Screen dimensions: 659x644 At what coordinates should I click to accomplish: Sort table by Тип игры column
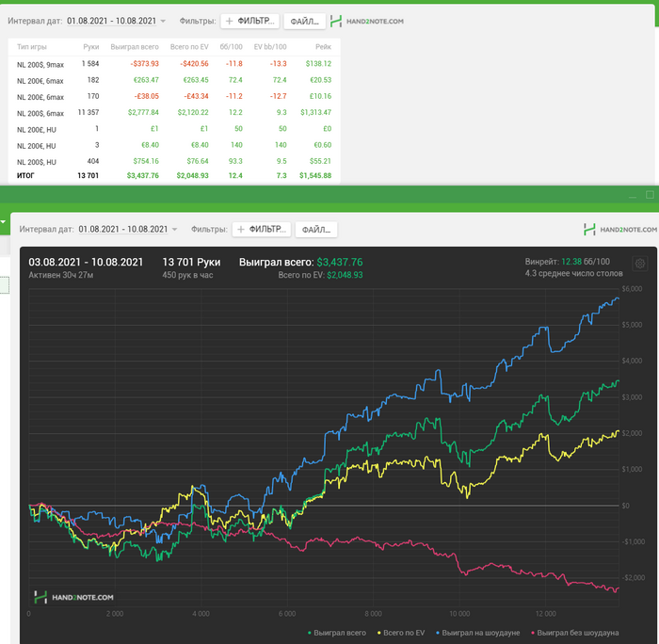pyautogui.click(x=32, y=47)
